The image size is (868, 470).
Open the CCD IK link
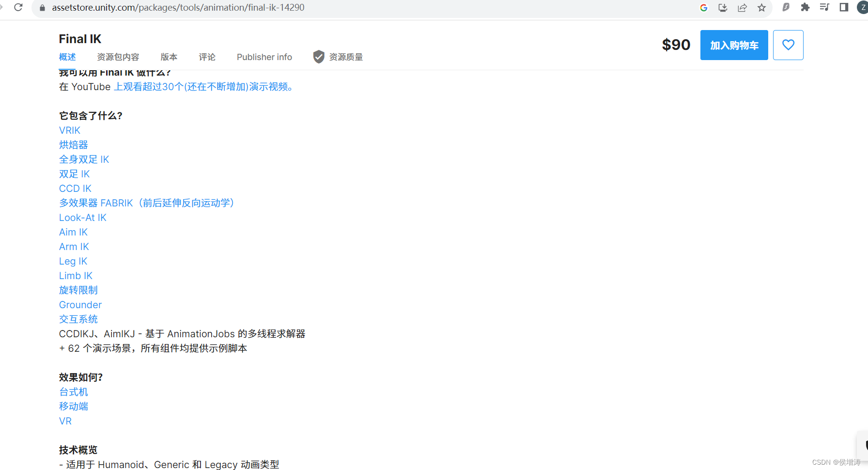[x=75, y=188]
